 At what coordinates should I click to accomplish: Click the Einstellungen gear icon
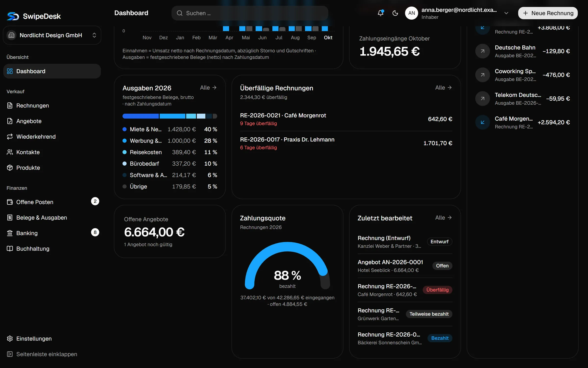(x=10, y=339)
